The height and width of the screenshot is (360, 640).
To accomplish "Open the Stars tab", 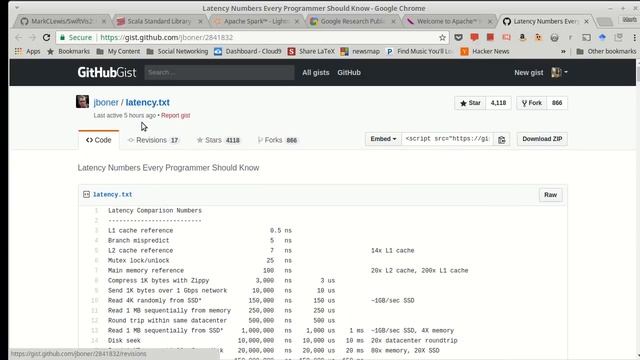I will (218, 140).
